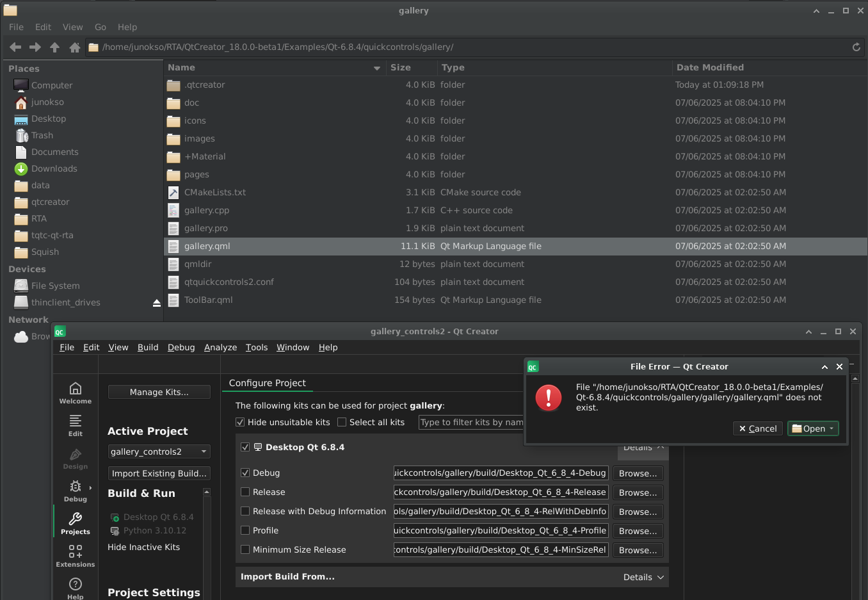Enable Release with Debug Information checkbox
The image size is (868, 600).
pos(245,511)
